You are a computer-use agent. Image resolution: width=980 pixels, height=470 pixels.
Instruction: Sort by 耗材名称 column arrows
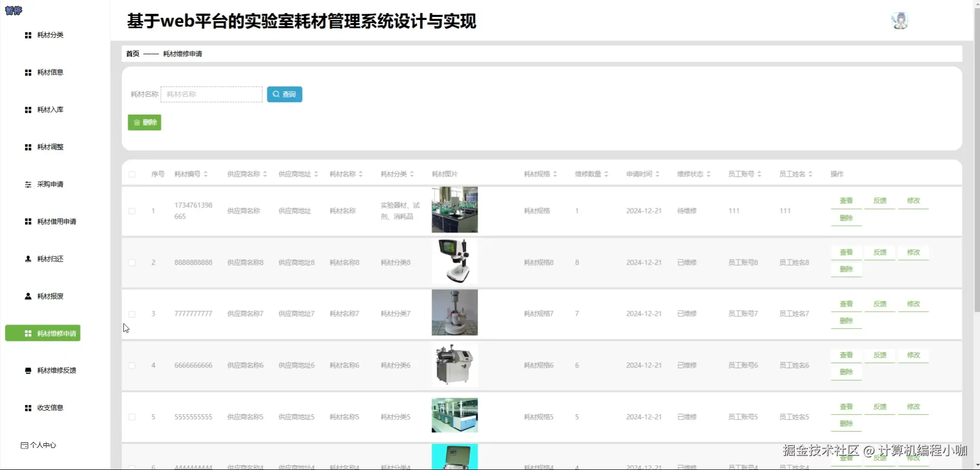pyautogui.click(x=361, y=175)
